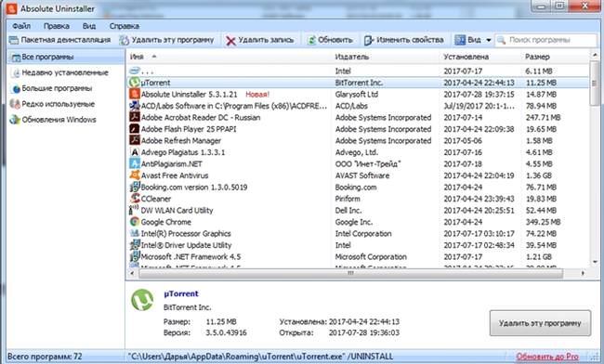
Task: Click the horizontal scrollbar left arrow
Action: point(132,273)
